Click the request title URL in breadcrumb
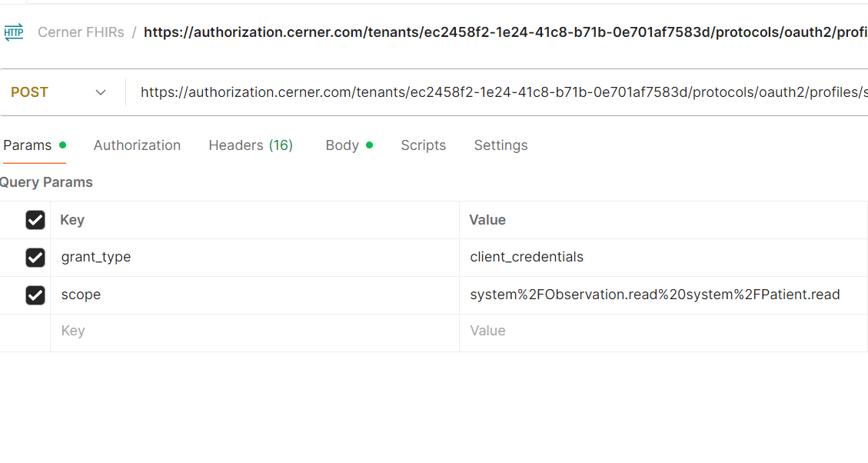This screenshot has width=868, height=463. 505,32
